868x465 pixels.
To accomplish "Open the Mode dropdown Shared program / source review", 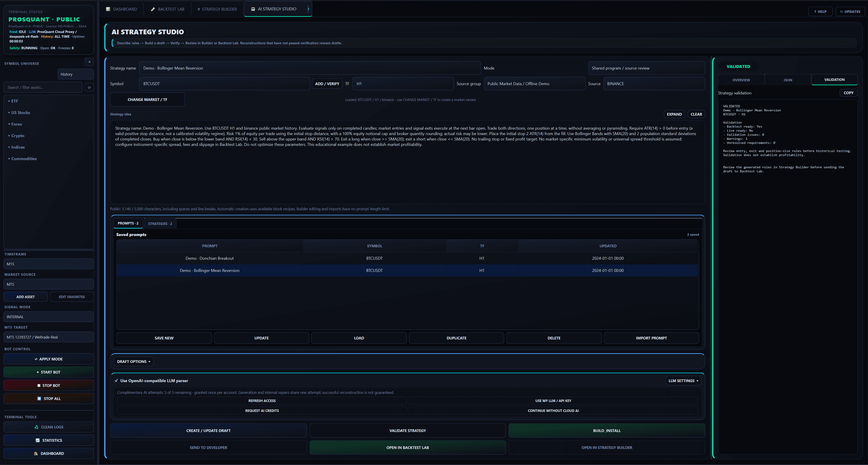I will (646, 68).
